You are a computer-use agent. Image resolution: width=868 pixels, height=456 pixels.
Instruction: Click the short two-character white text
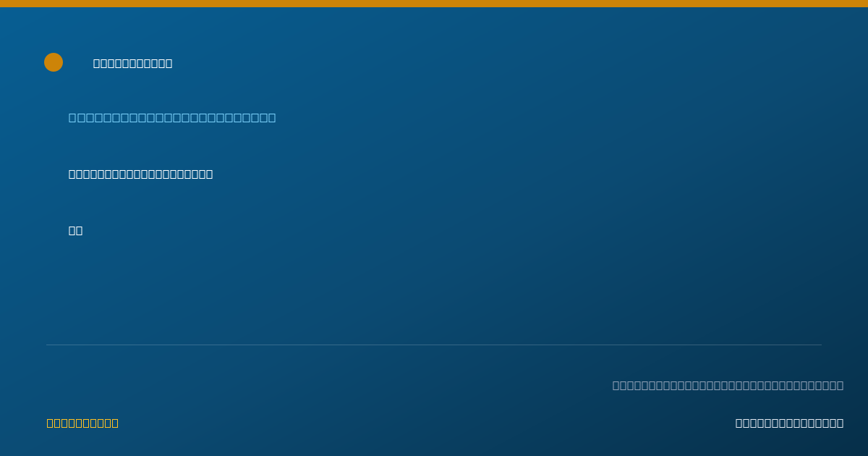click(x=75, y=231)
